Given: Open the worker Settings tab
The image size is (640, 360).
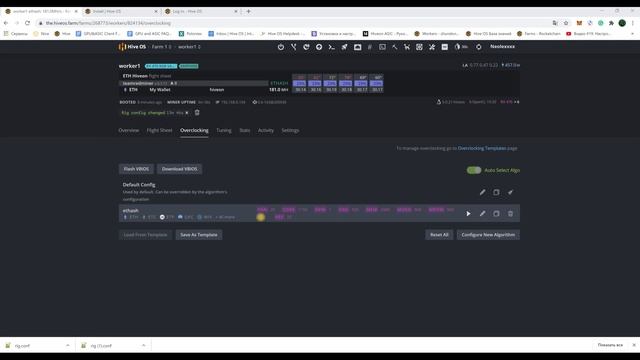Looking at the screenshot, I should click(x=290, y=130).
